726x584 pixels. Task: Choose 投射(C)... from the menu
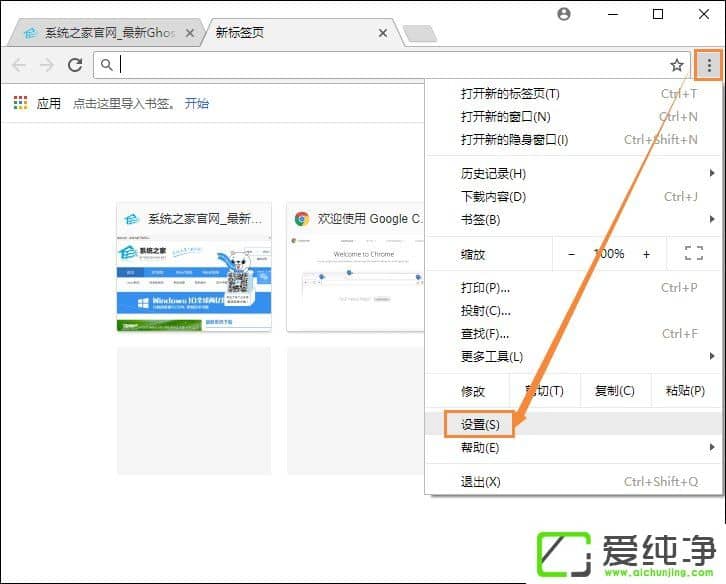tap(574, 311)
